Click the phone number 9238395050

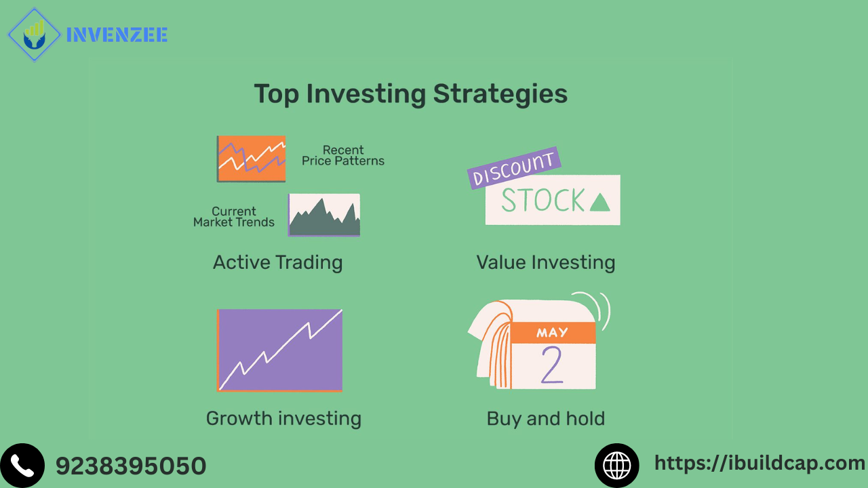pos(131,466)
